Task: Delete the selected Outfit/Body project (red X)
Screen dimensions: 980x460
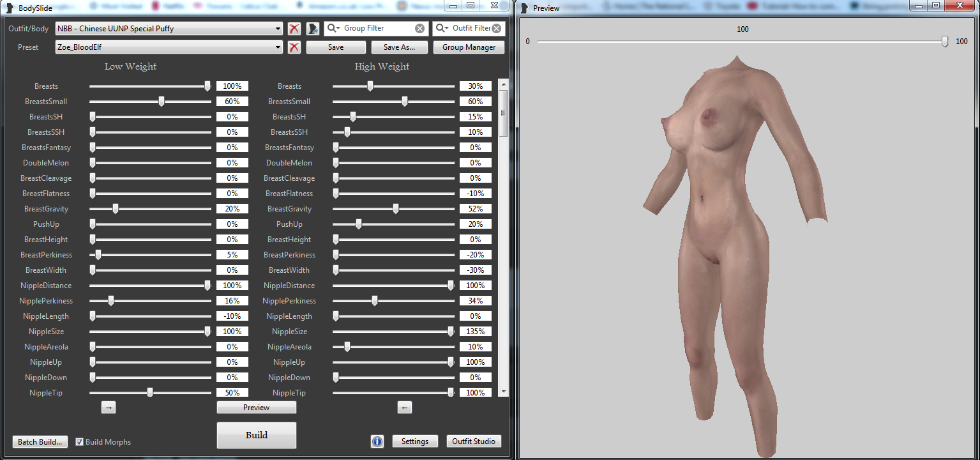Action: pos(294,29)
